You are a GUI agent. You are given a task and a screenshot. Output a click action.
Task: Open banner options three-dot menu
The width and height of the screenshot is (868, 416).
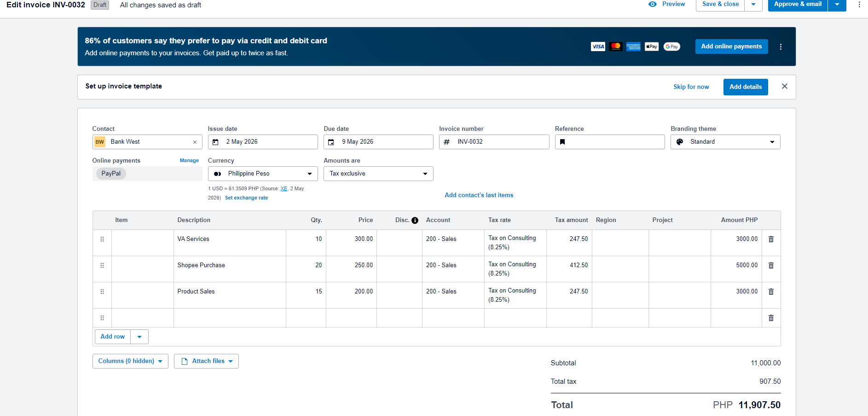pyautogui.click(x=781, y=47)
